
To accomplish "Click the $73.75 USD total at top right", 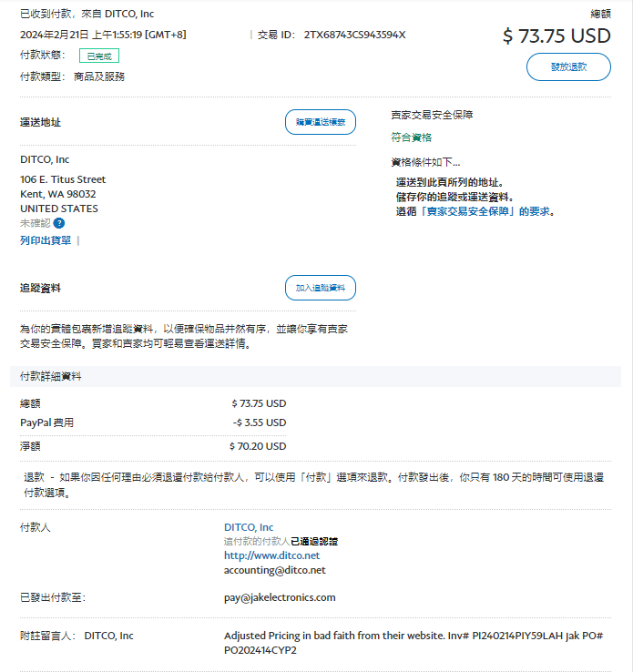I will point(556,36).
